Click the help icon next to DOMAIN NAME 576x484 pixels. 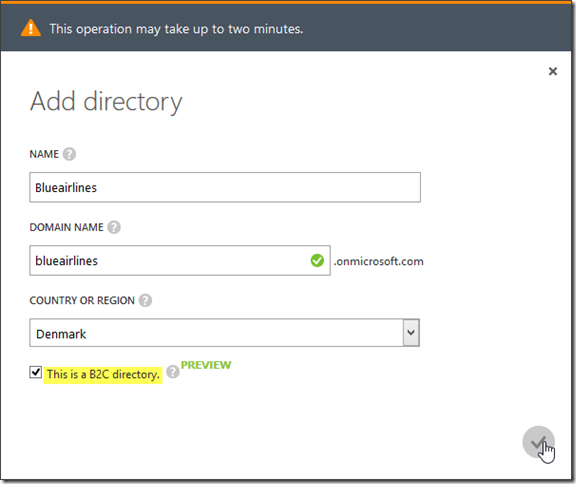pos(114,227)
